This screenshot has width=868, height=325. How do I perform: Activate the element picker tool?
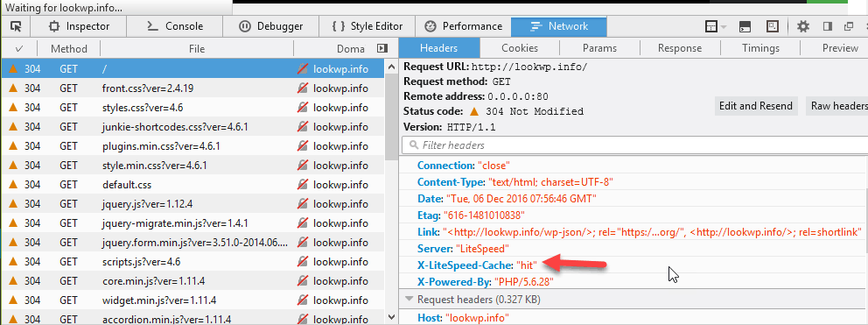click(16, 26)
